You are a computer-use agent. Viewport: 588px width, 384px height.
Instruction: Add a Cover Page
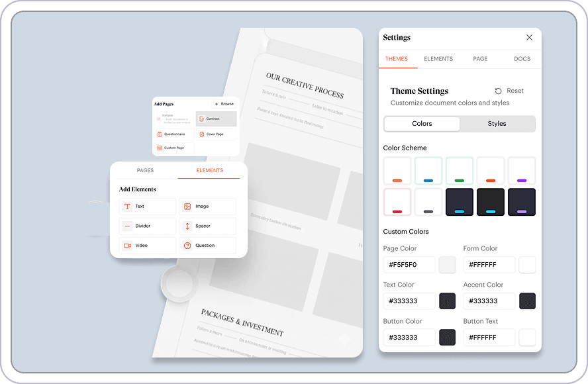tap(216, 134)
